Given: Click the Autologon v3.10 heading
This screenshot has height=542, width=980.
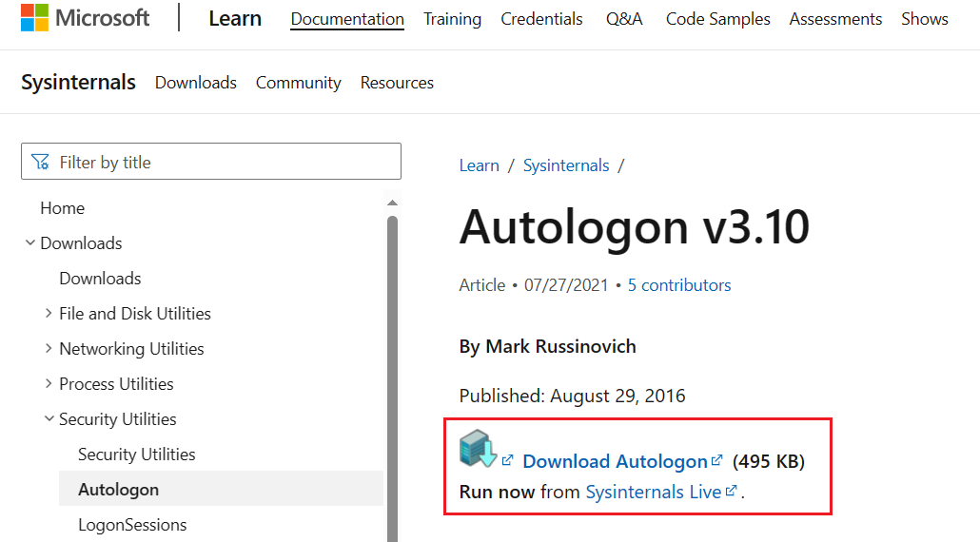Looking at the screenshot, I should point(635,226).
